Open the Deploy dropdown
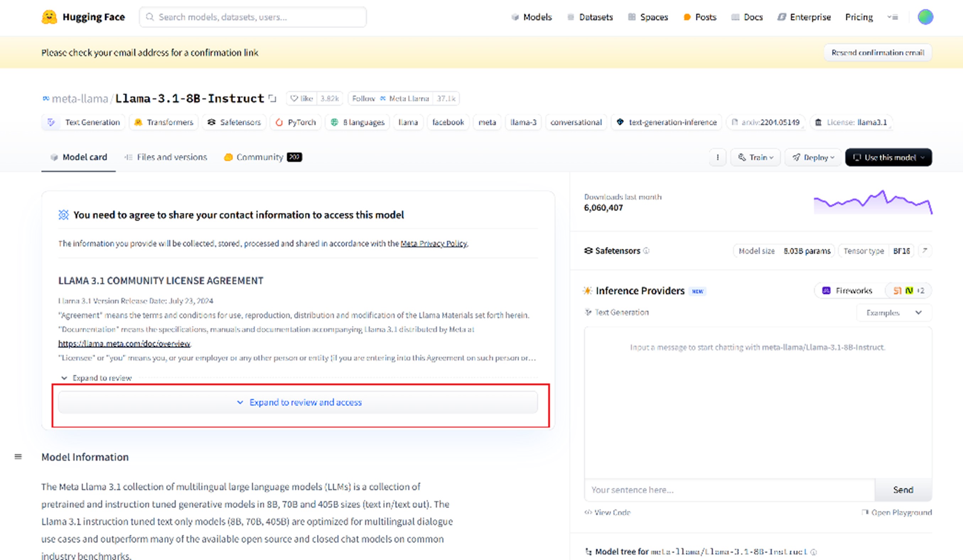 pyautogui.click(x=813, y=157)
